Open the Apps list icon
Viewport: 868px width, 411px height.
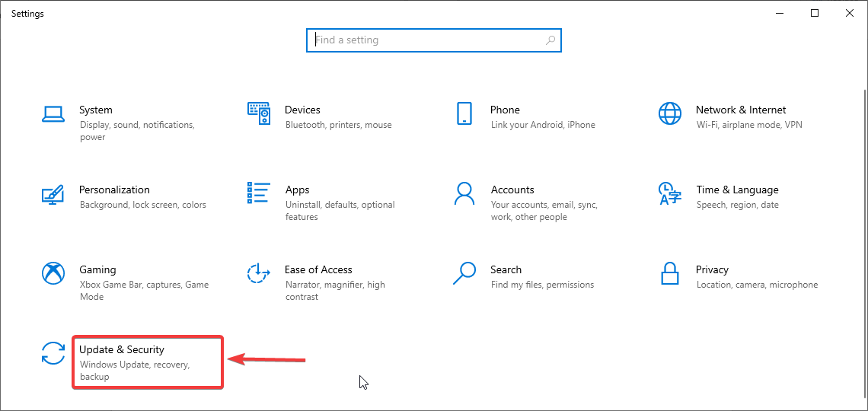pos(259,193)
